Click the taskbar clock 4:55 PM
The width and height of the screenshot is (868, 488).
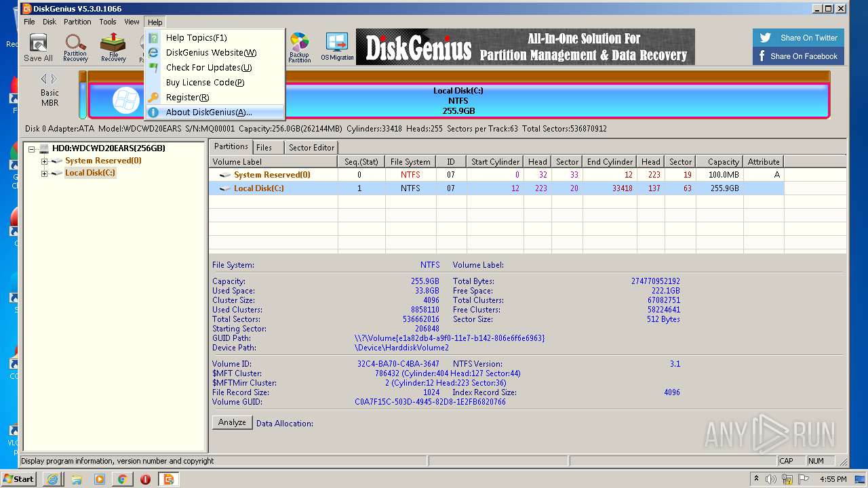coord(833,479)
